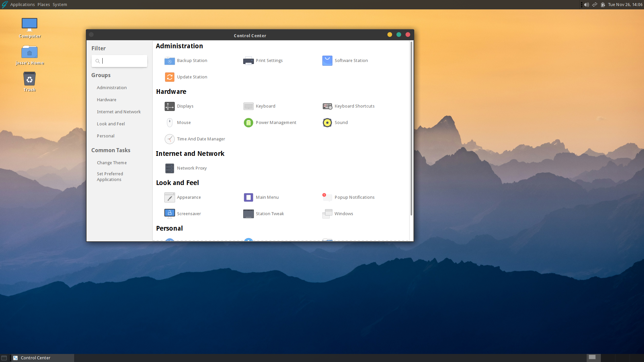Viewport: 644px width, 362px height.
Task: Select Personal group in sidebar
Action: 106,136
